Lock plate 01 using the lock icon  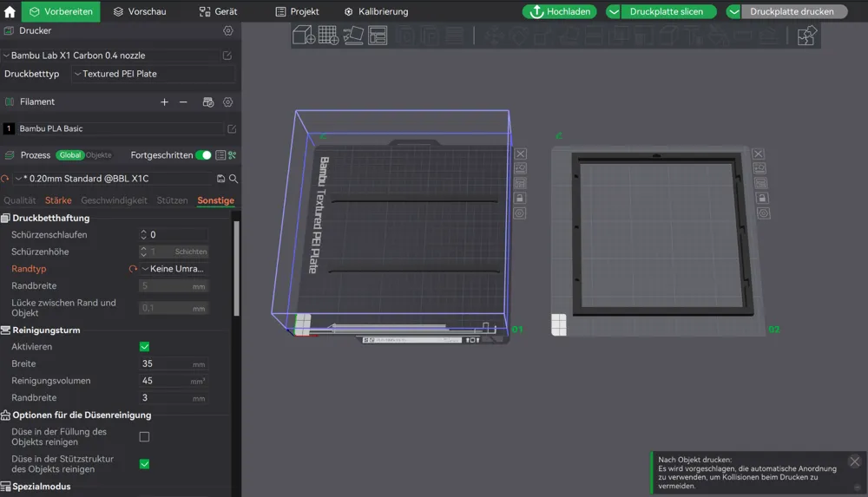(520, 198)
